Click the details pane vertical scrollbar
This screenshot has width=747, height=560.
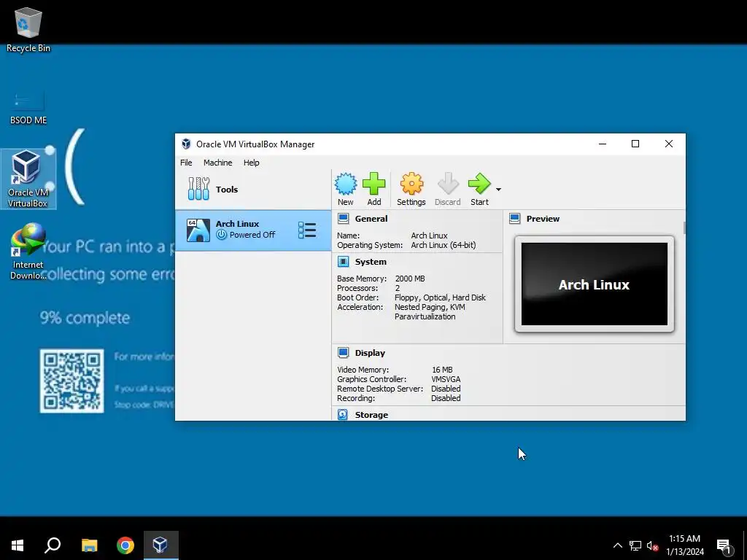pyautogui.click(x=684, y=227)
